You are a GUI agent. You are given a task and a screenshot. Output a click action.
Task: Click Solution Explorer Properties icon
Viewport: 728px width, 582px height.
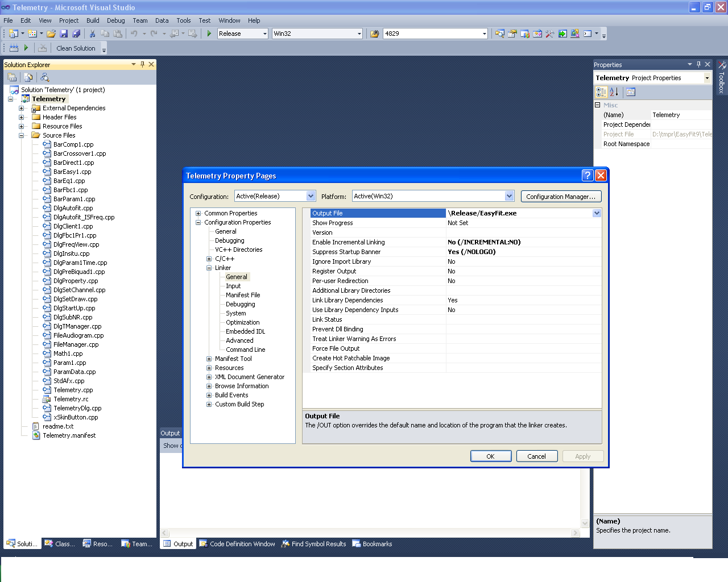(12, 77)
